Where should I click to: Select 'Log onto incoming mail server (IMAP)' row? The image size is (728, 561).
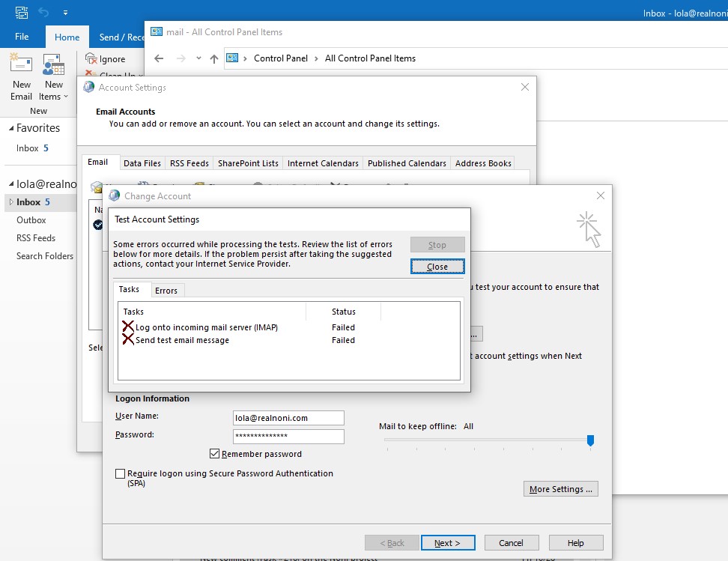coord(289,327)
